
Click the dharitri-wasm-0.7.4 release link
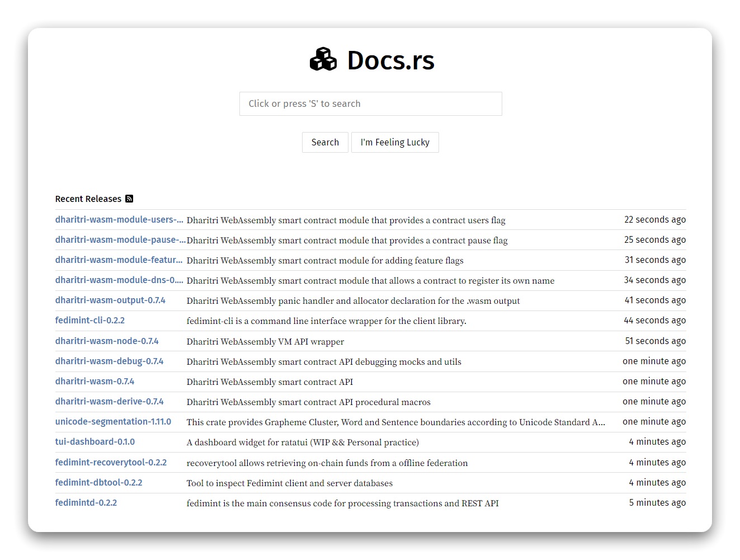click(x=95, y=381)
